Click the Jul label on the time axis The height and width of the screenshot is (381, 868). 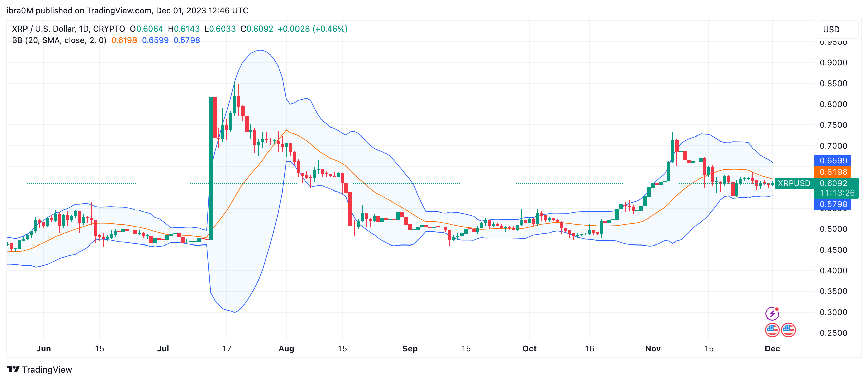pyautogui.click(x=163, y=349)
